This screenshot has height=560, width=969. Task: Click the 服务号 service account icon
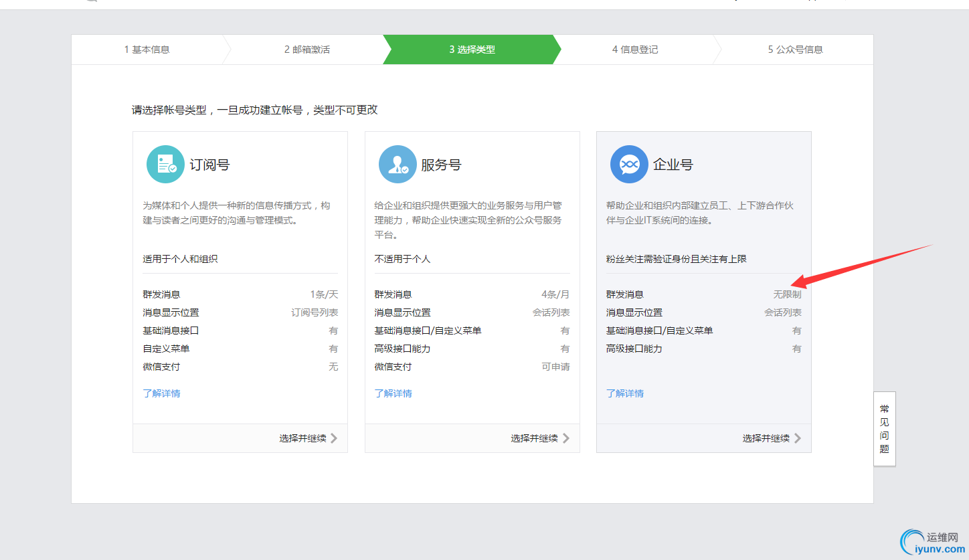tap(398, 164)
